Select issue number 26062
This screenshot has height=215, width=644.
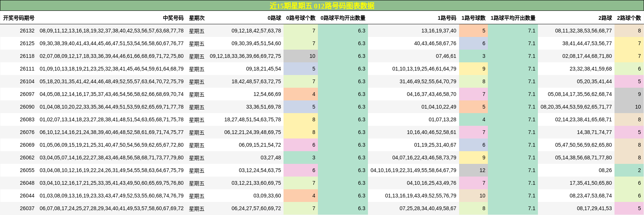27,158
